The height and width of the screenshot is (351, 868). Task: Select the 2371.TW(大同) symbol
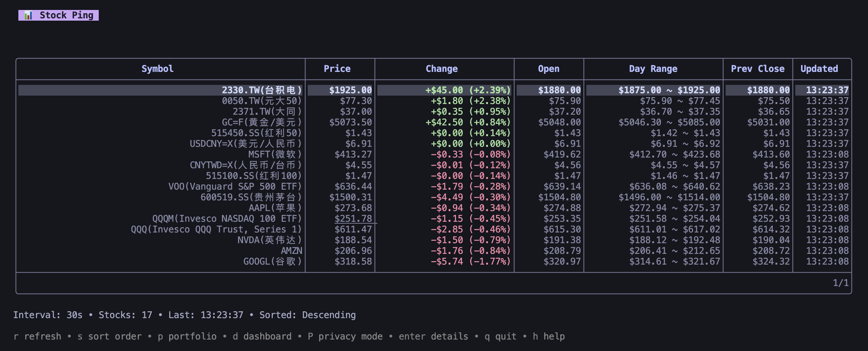(267, 112)
